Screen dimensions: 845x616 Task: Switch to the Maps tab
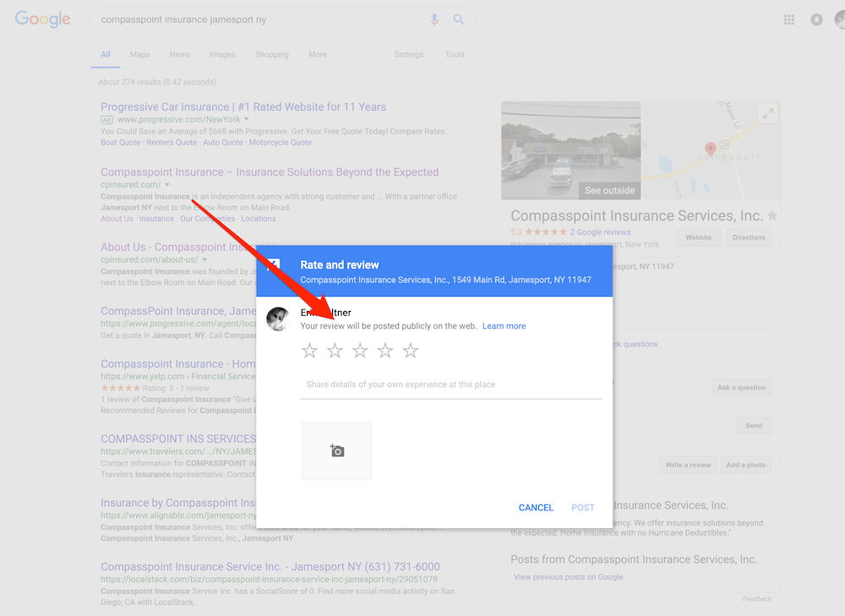click(x=139, y=54)
